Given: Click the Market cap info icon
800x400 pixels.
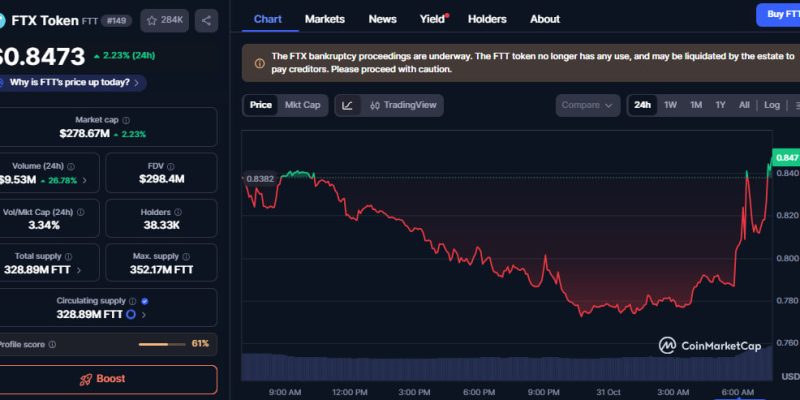Looking at the screenshot, I should [x=126, y=120].
